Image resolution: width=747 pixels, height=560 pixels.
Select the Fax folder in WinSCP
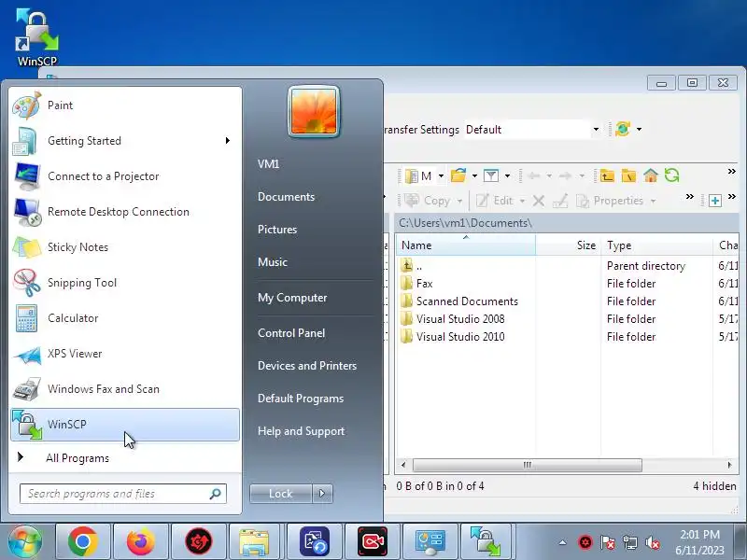(x=567, y=284)
